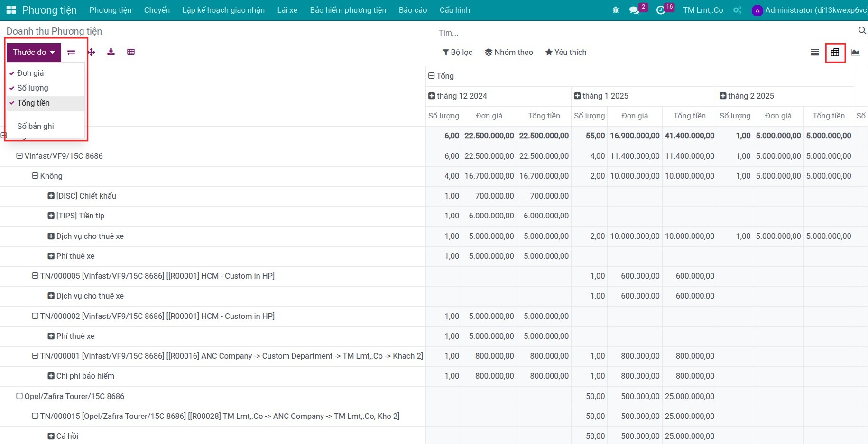The height and width of the screenshot is (444, 868).
Task: Expand the tháng 12 2024 column header
Action: point(458,96)
